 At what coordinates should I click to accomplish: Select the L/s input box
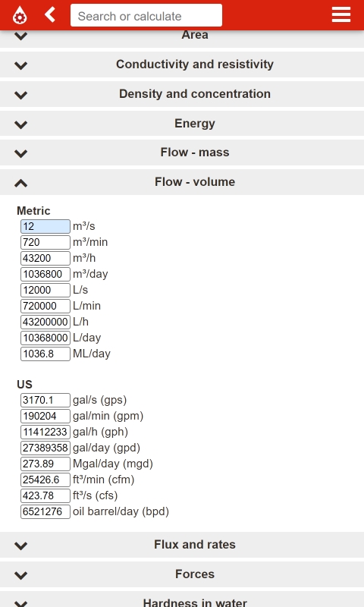[45, 290]
